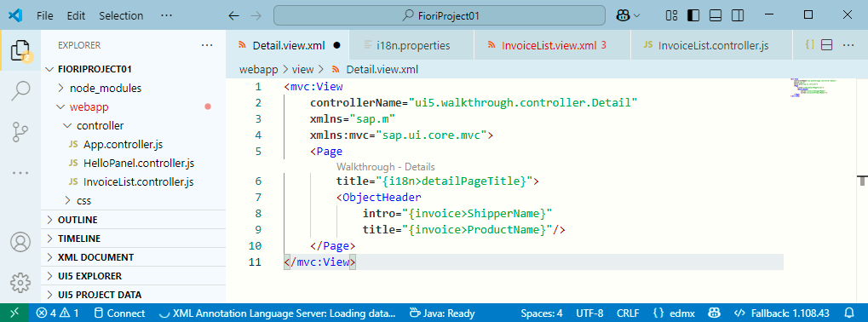Open the Copilot dropdown arrow
The height and width of the screenshot is (322, 868).
tap(636, 15)
